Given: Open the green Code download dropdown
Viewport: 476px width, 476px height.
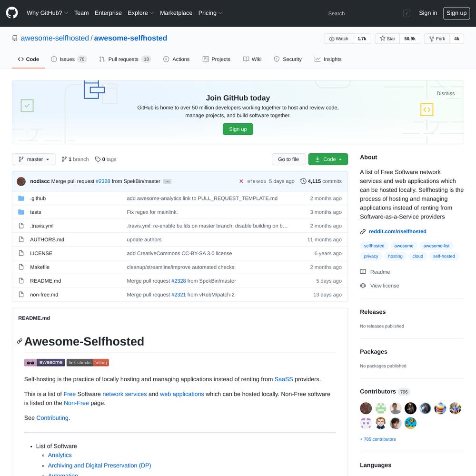Looking at the screenshot, I should [328, 159].
